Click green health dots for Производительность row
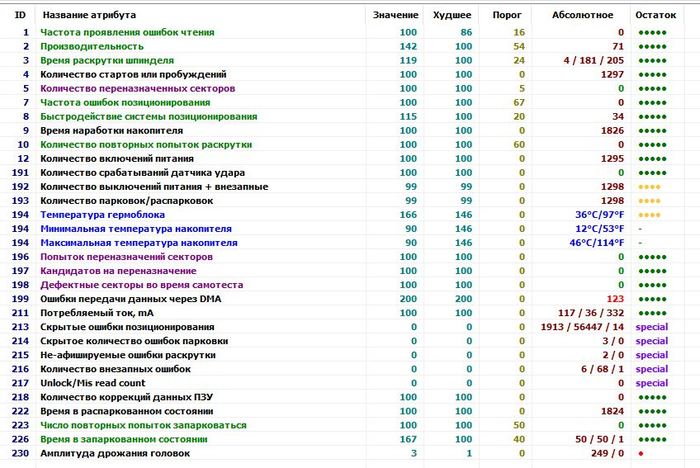 tap(652, 47)
